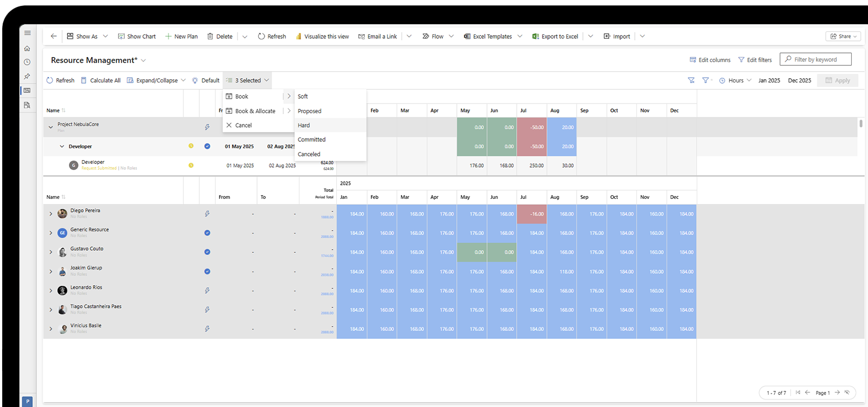This screenshot has width=868, height=407.
Task: Toggle blue check mark for Gustavo Couto
Action: [207, 252]
